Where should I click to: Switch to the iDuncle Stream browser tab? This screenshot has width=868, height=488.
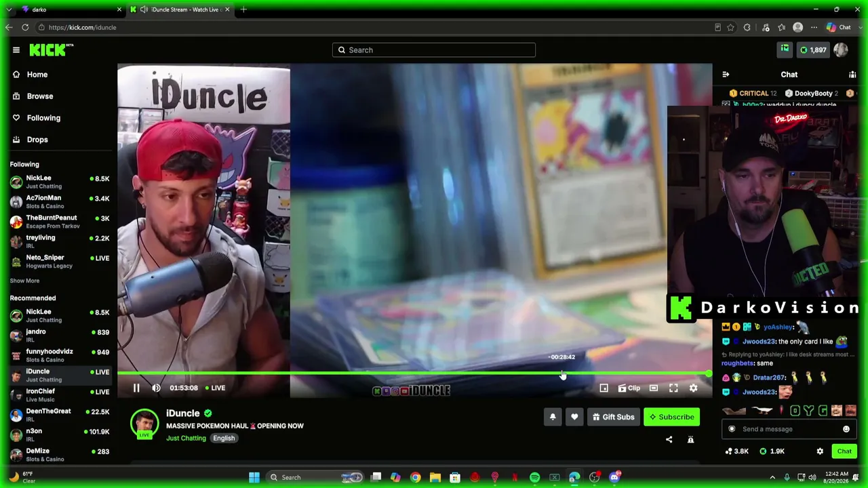point(180,9)
